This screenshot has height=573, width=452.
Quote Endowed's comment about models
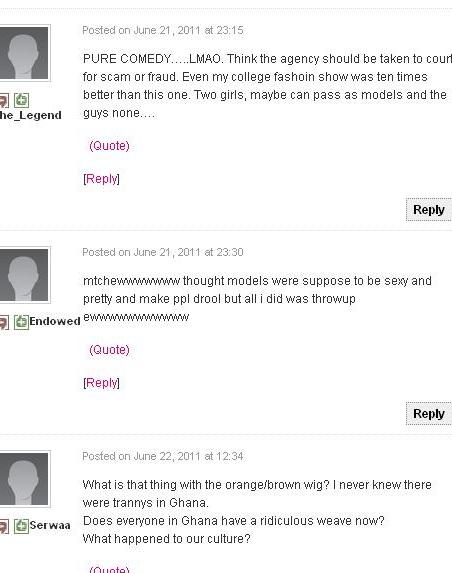109,350
